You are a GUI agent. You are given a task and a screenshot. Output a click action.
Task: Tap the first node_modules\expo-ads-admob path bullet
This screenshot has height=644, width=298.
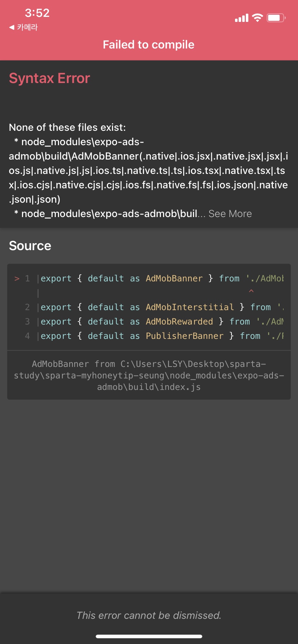(148, 171)
